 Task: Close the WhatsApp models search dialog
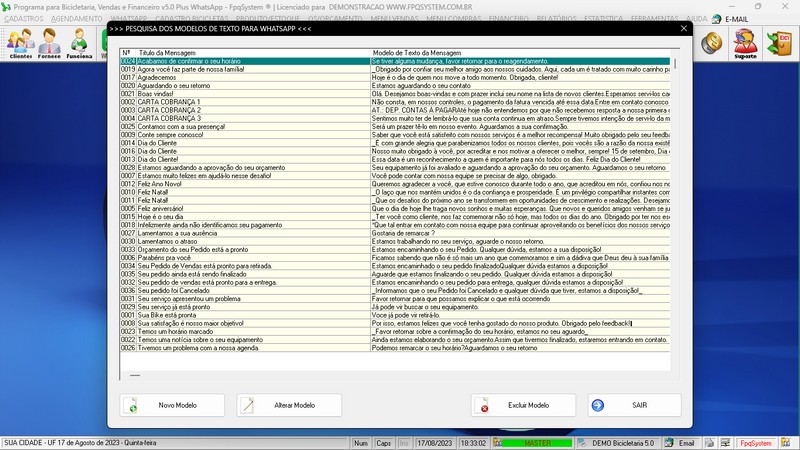(684, 29)
